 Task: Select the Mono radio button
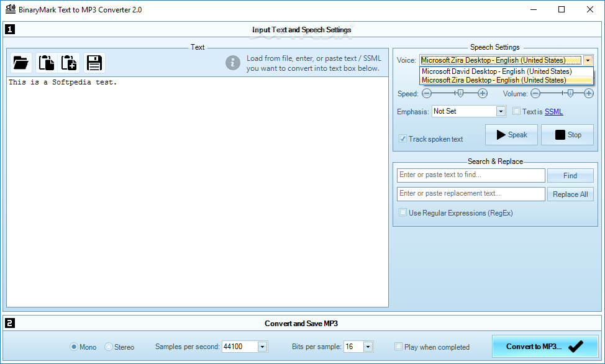(x=74, y=347)
